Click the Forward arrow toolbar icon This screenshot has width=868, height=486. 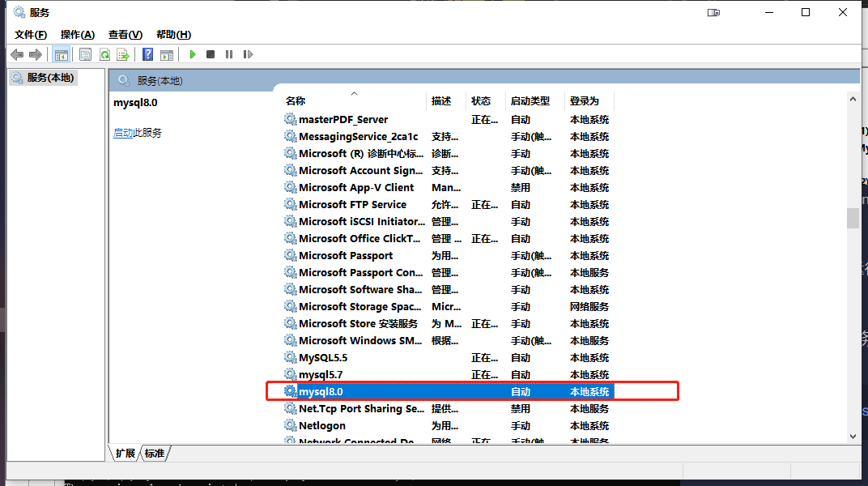(x=36, y=54)
